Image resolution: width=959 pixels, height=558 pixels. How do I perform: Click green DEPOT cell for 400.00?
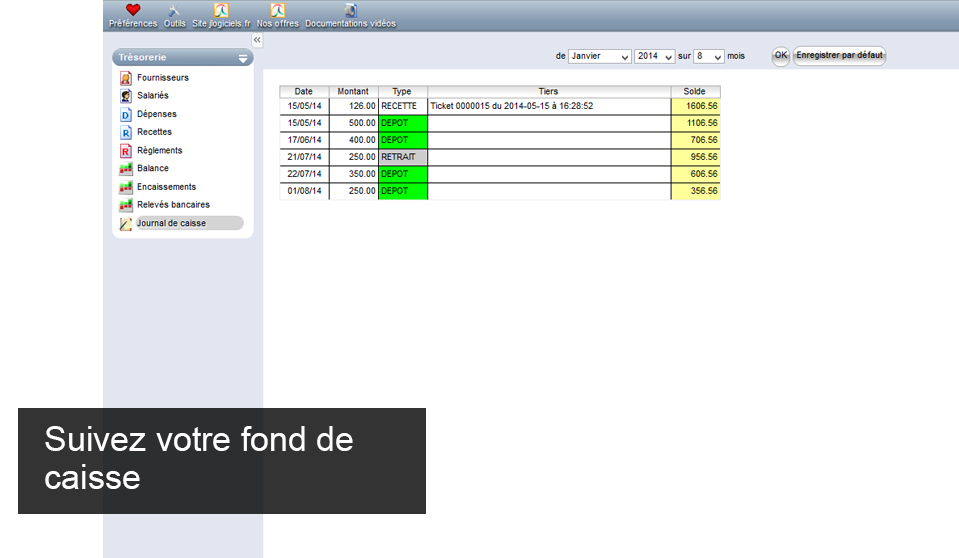tap(402, 140)
